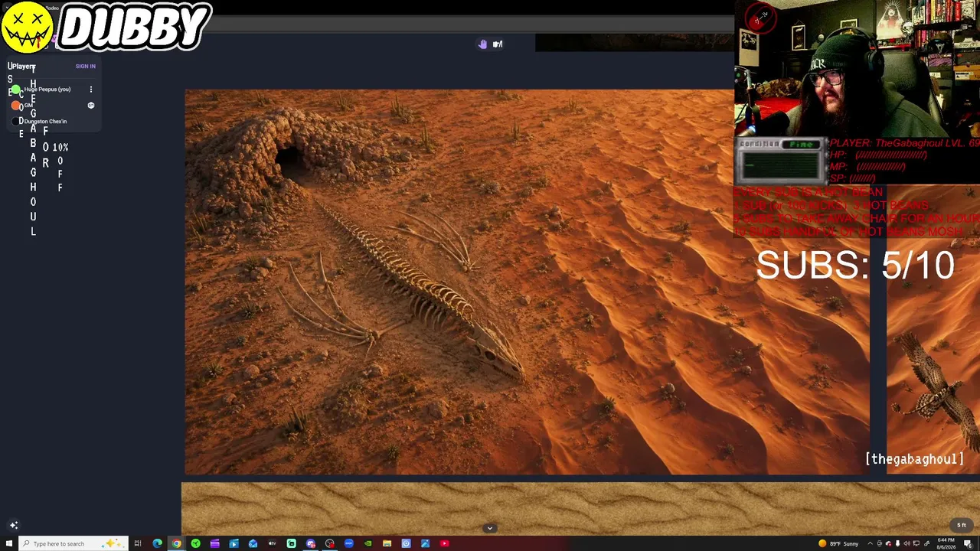The width and height of the screenshot is (980, 551).
Task: Change Huge Peepus's green player color
Action: pos(15,90)
